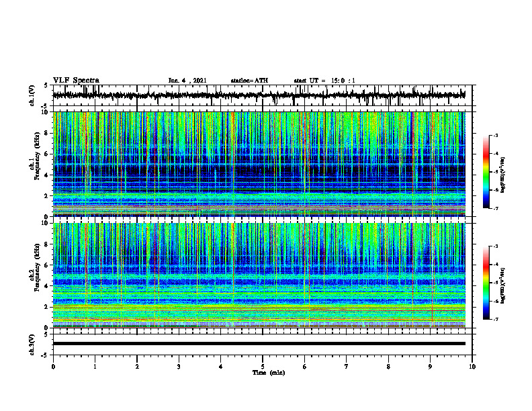Click the ch.1 "Frequency (kHz)" axis label
532x411 pixels.
[38, 156]
